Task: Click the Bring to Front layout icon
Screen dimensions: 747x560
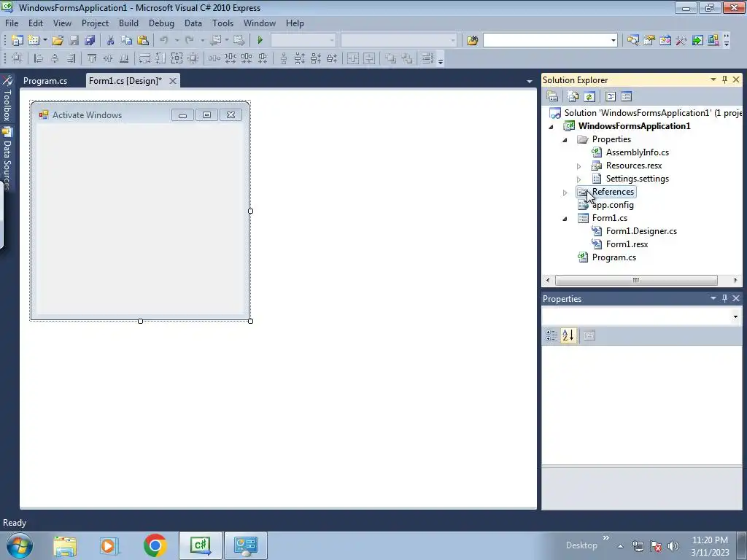Action: point(391,58)
